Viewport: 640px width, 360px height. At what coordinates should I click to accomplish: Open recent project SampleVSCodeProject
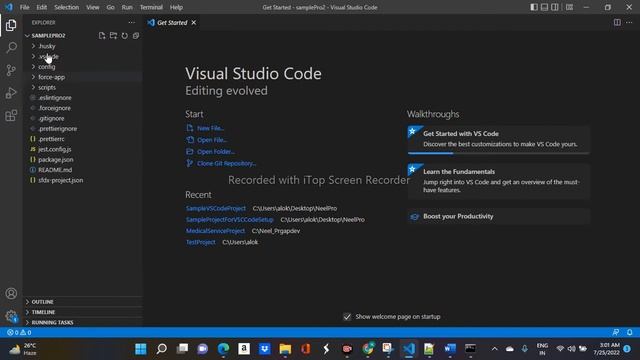216,208
